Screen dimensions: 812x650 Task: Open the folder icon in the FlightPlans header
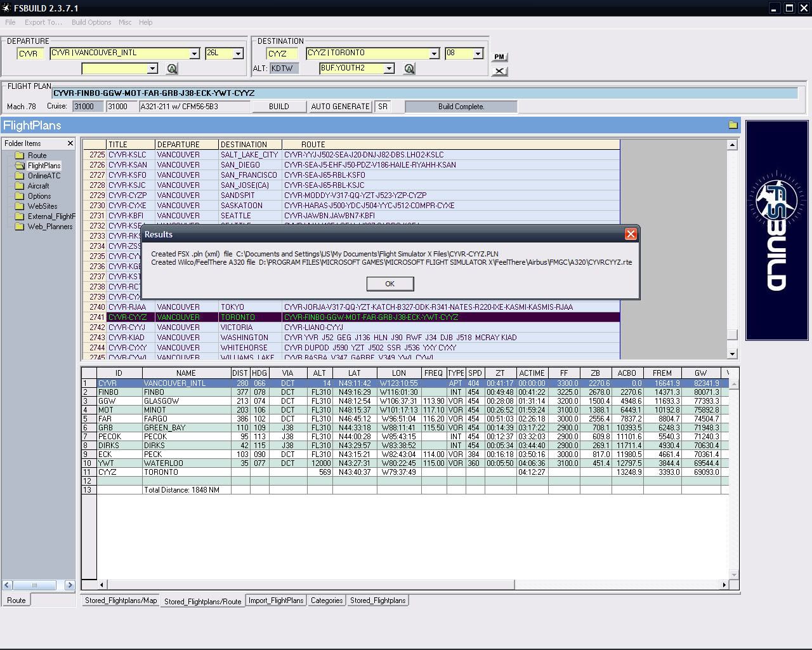coord(733,125)
